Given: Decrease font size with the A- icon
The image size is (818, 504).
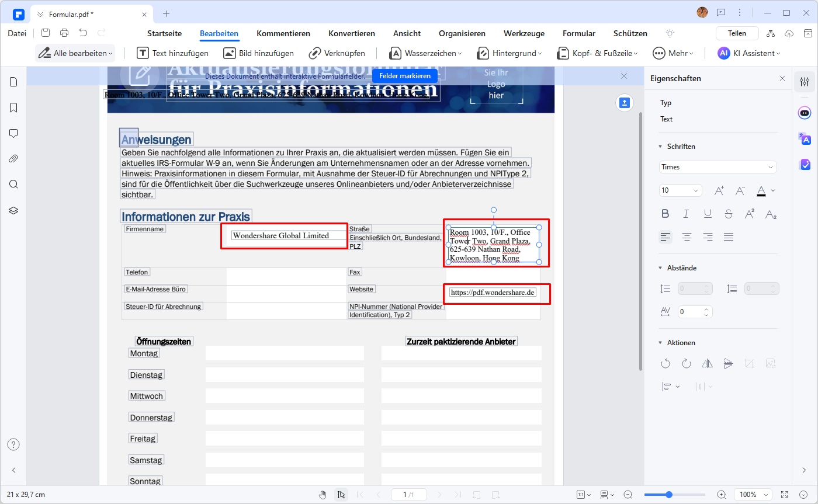Looking at the screenshot, I should 740,190.
